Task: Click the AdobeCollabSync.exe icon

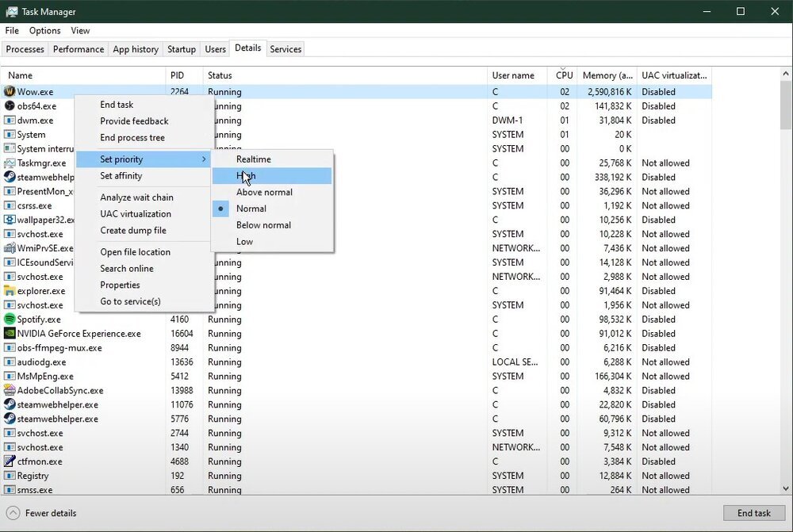Action: pos(10,390)
